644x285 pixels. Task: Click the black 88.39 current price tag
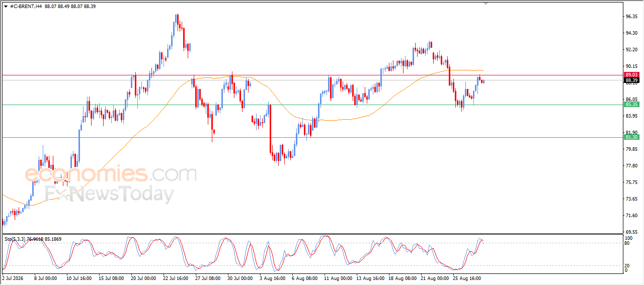632,80
